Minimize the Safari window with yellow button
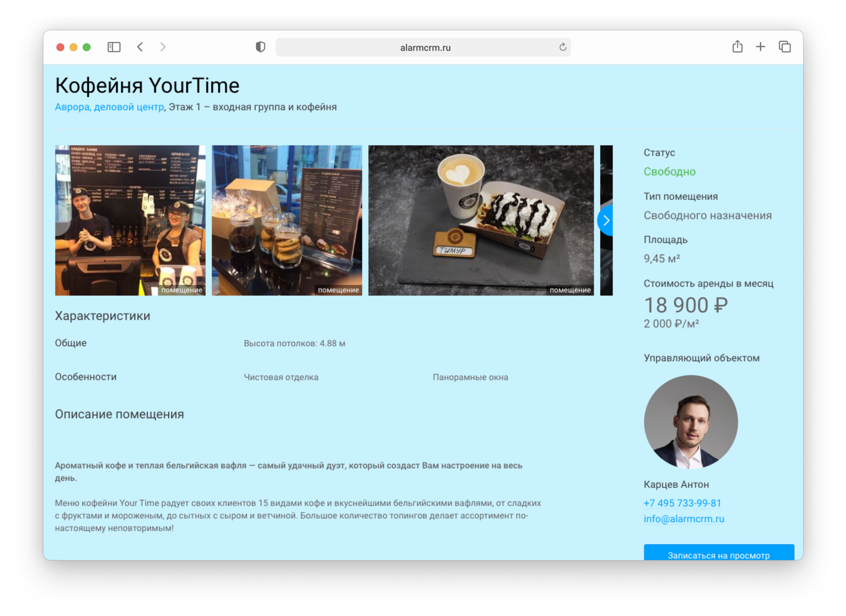Viewport: 846px width, 616px height. click(x=74, y=47)
